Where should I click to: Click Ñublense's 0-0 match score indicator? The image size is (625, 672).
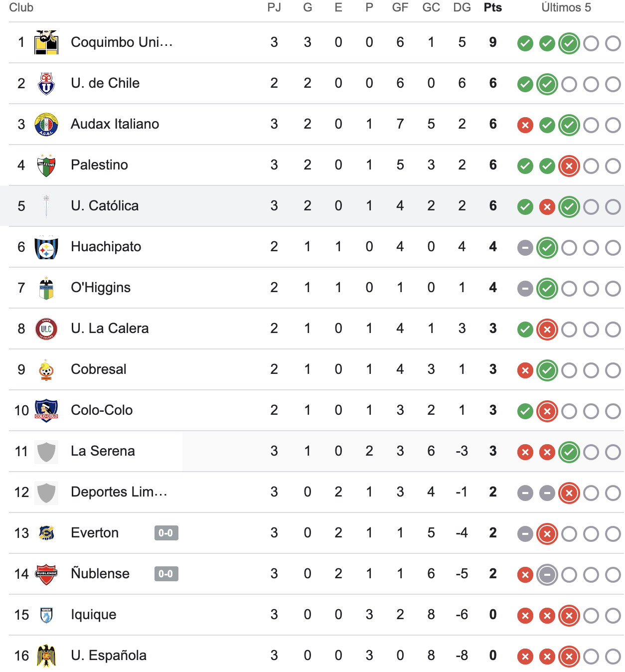(x=166, y=574)
